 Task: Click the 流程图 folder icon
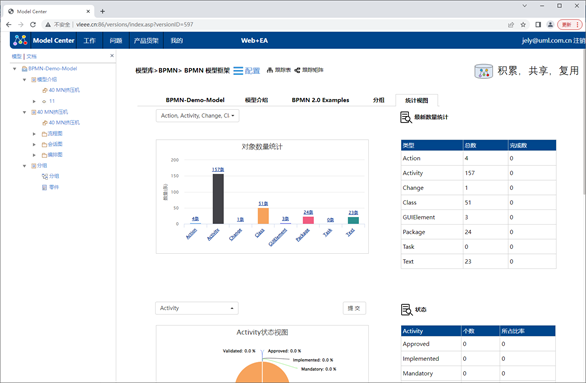coord(44,134)
